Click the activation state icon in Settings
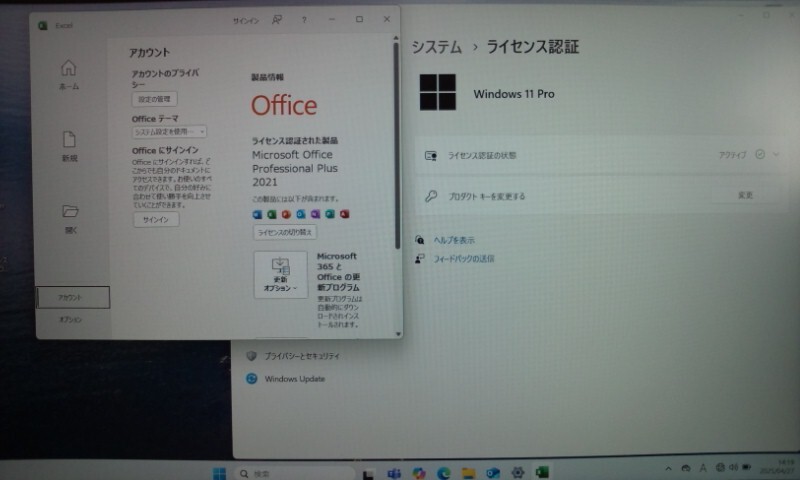Image resolution: width=800 pixels, height=480 pixels. 431,156
